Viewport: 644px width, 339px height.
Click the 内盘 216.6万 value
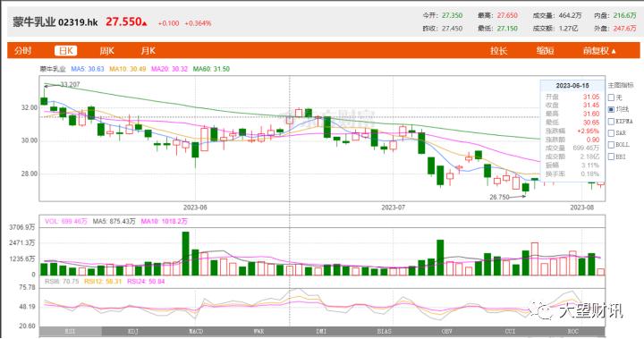tap(624, 15)
